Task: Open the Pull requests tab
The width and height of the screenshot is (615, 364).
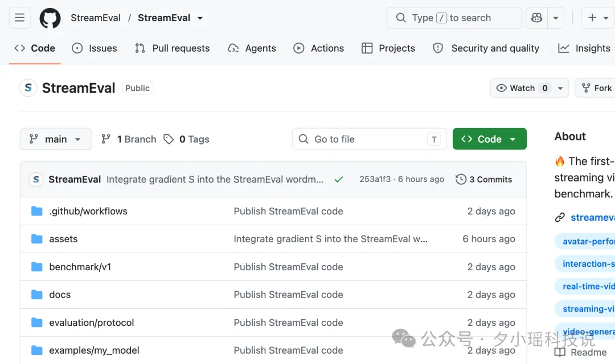Action: coord(172,48)
